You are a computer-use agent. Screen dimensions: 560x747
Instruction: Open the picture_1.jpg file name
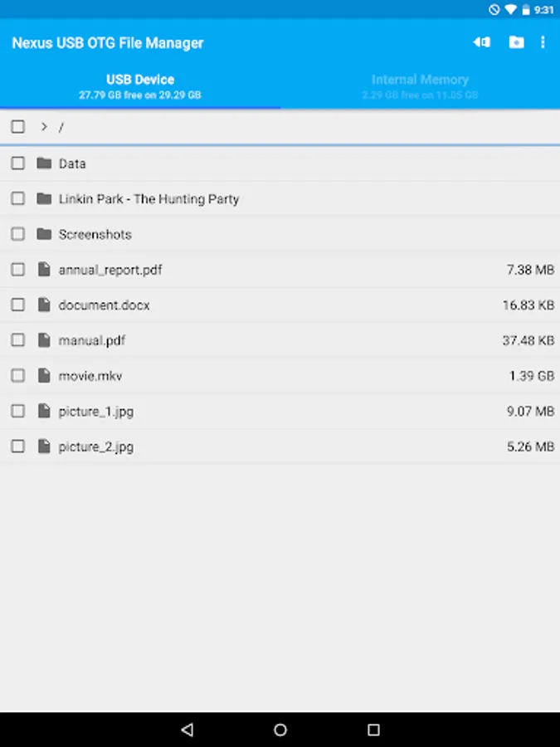95,412
